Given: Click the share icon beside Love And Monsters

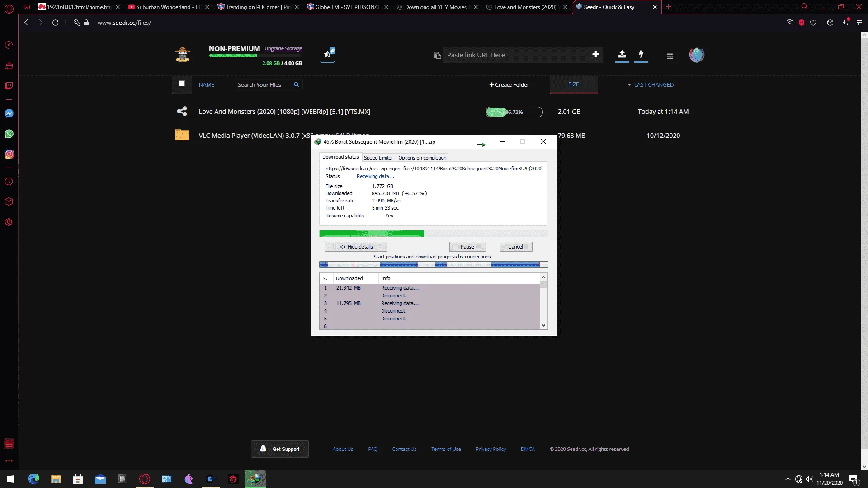Looking at the screenshot, I should pos(182,111).
